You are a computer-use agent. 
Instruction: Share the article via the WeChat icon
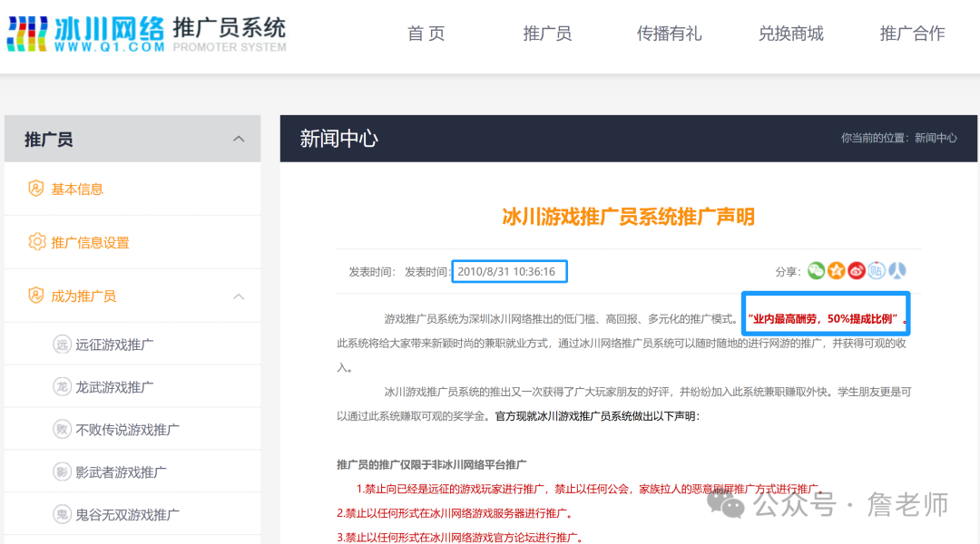817,270
